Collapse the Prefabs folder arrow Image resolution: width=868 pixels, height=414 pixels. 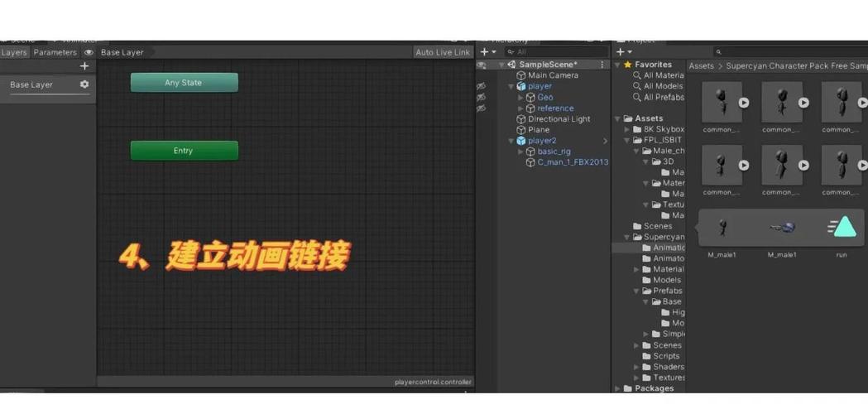(636, 291)
